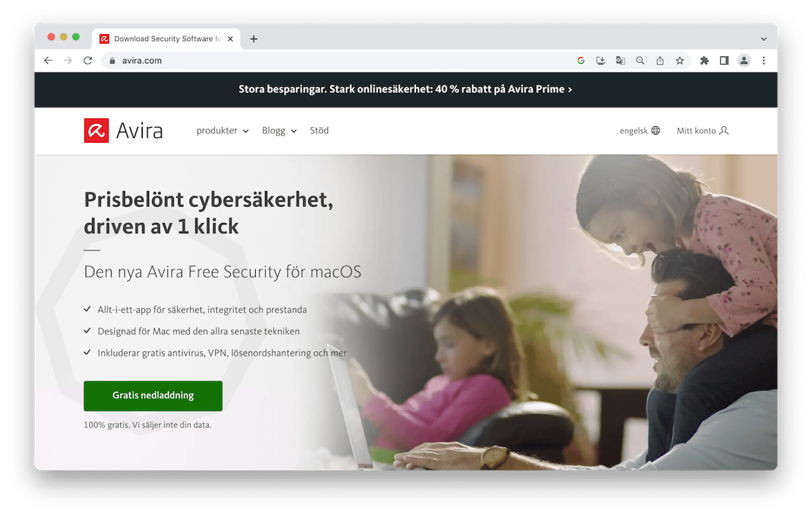Open the Extensions puzzle icon
The height and width of the screenshot is (516, 812).
(704, 61)
